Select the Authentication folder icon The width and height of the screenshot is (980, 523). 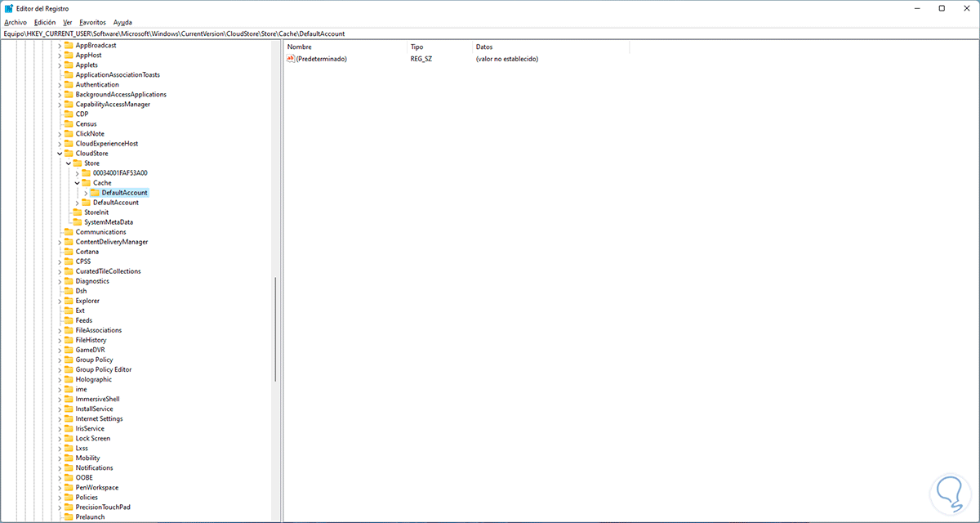[x=69, y=84]
